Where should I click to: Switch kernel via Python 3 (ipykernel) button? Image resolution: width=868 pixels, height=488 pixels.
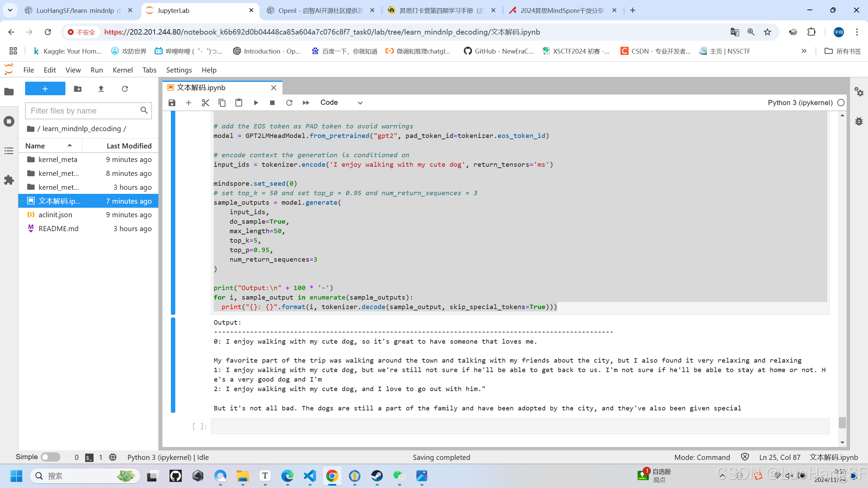pos(800,103)
